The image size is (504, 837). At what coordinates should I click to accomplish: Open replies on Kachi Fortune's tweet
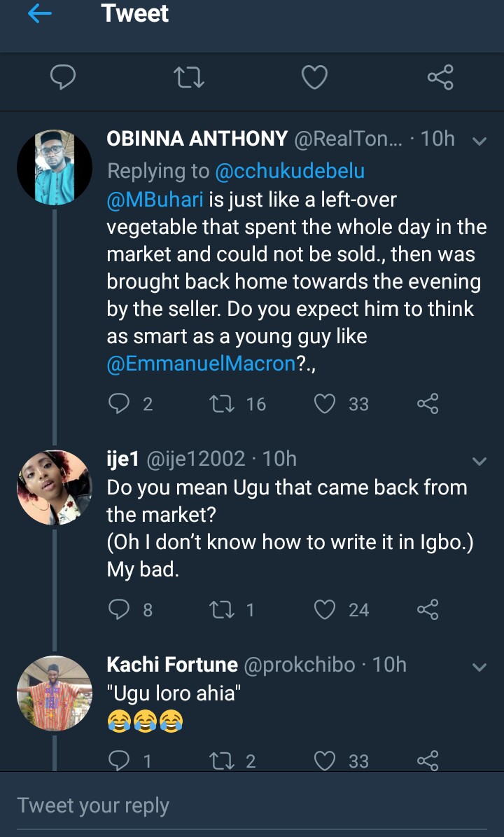120,761
